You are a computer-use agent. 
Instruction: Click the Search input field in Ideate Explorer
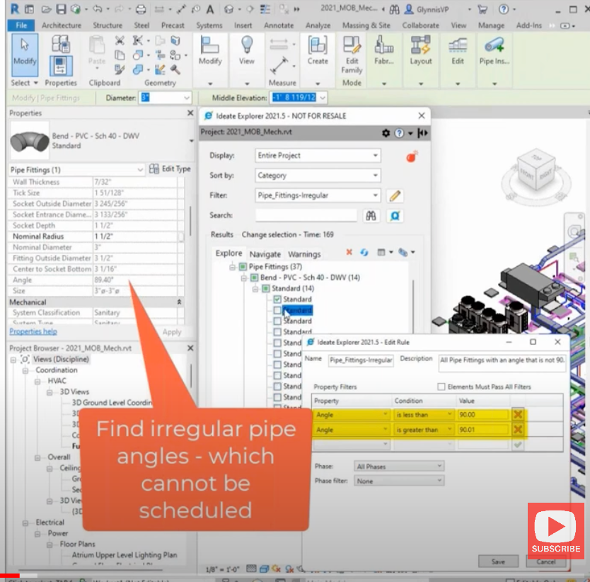click(x=306, y=215)
